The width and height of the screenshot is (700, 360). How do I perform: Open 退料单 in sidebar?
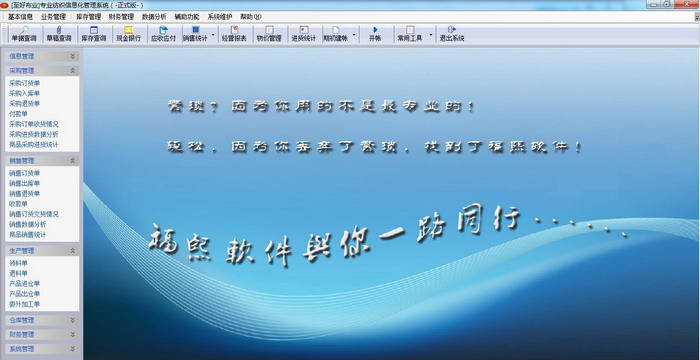point(18,273)
